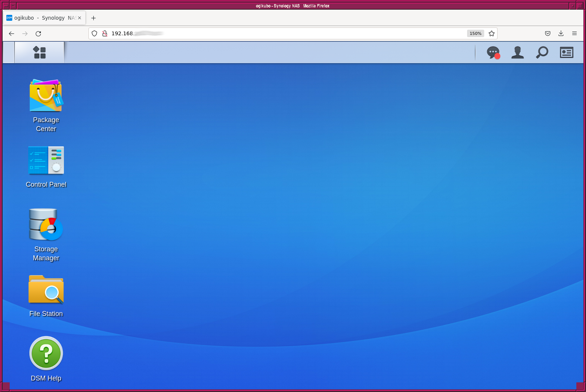The height and width of the screenshot is (392, 586).
Task: Open the user account options menu
Action: pyautogui.click(x=517, y=53)
